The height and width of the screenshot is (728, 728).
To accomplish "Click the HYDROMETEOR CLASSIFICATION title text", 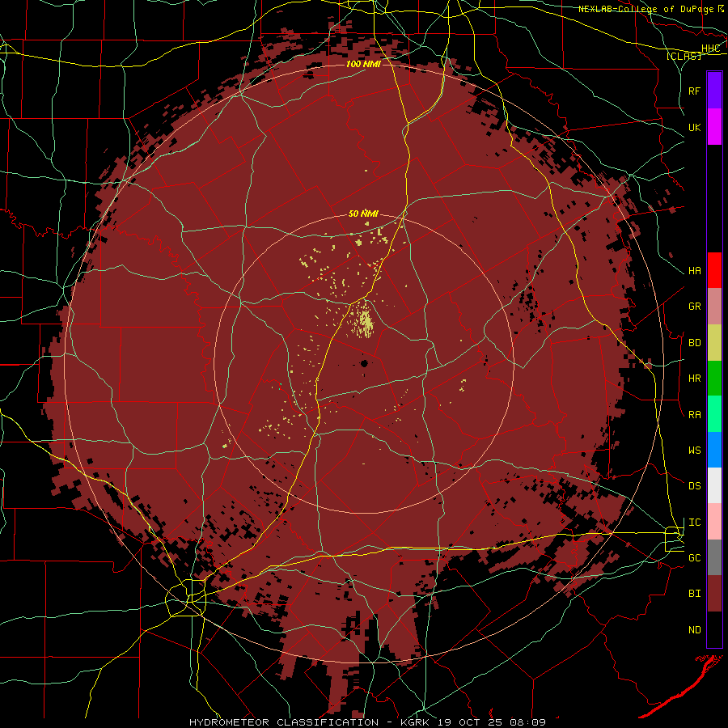I will point(283,722).
